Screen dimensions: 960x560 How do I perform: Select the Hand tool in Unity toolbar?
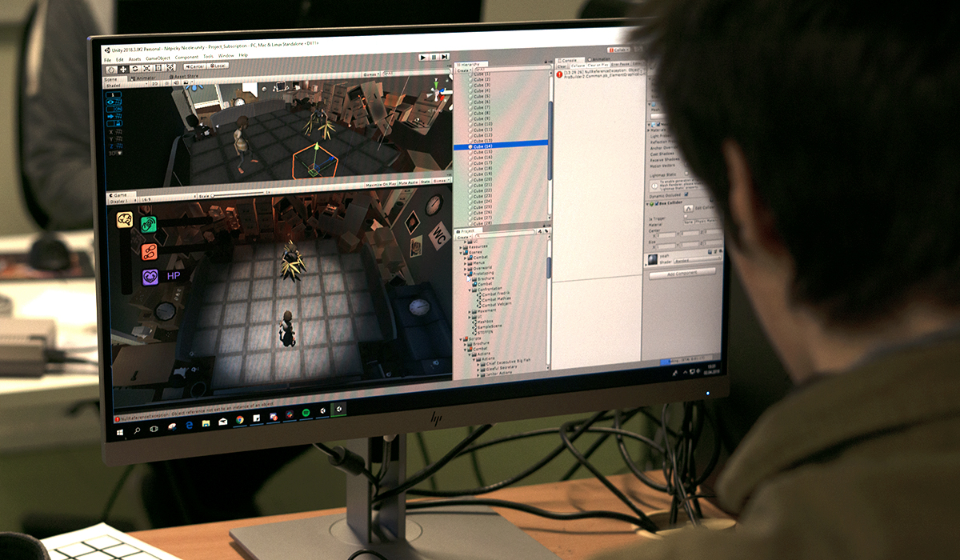tap(111, 70)
